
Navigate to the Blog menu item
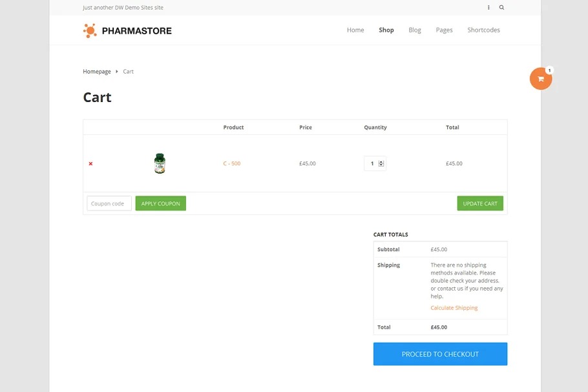coord(415,30)
